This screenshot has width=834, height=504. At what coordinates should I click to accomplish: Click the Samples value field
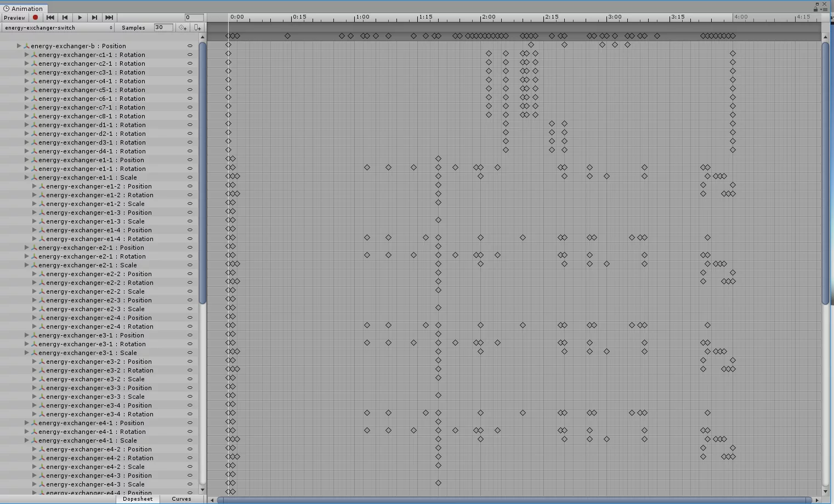(x=163, y=27)
